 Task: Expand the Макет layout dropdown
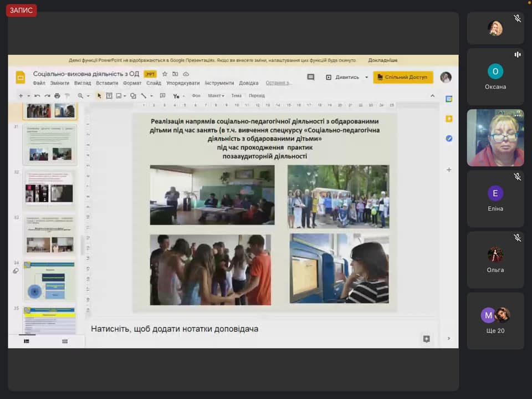click(216, 96)
